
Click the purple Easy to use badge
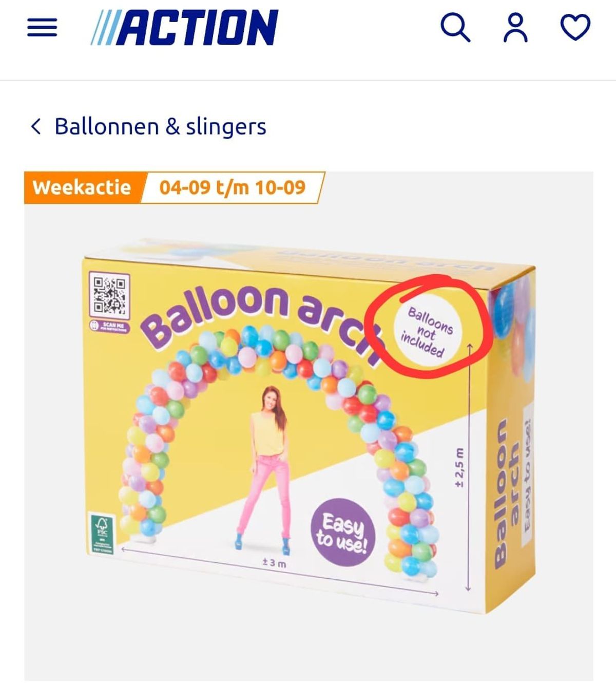(343, 532)
